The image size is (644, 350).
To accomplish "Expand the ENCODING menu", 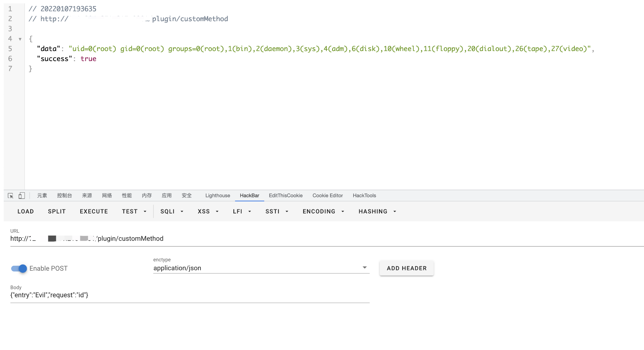I will click(x=323, y=211).
